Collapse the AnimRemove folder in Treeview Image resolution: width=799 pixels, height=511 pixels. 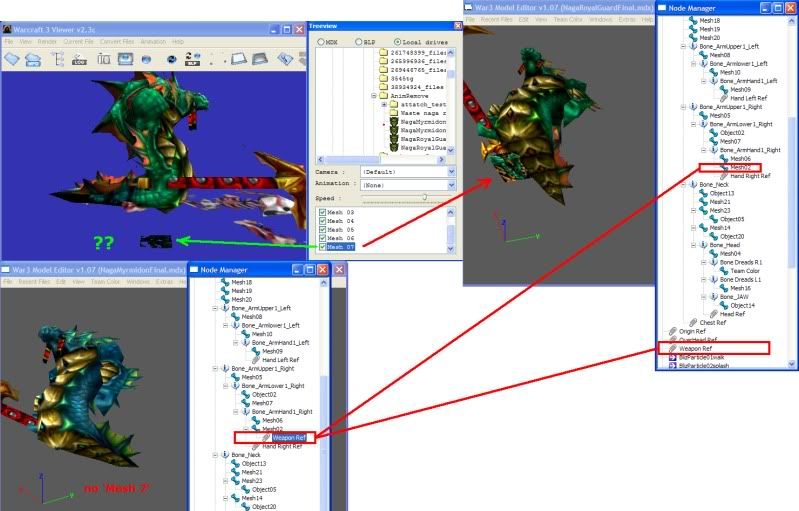click(x=374, y=96)
